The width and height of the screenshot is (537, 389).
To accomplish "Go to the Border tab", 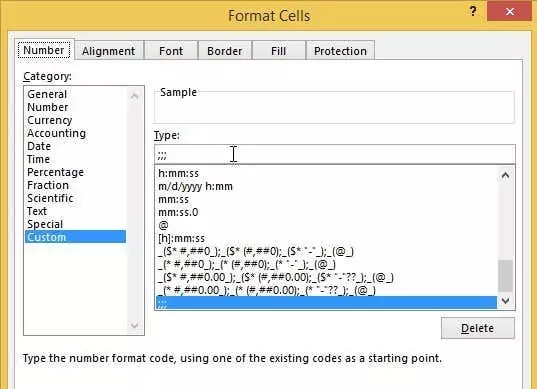I will point(225,51).
